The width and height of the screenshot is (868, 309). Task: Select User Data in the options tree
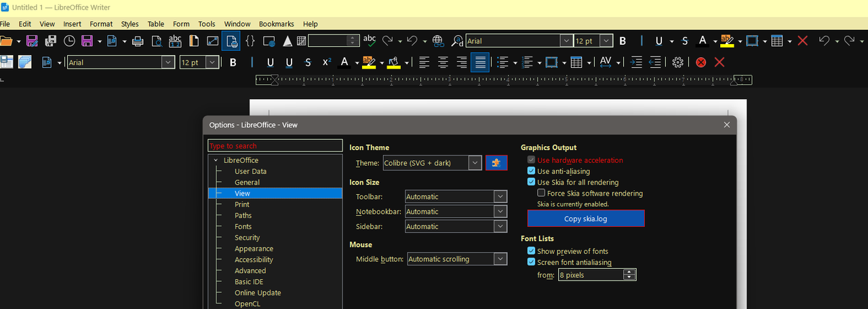(250, 171)
